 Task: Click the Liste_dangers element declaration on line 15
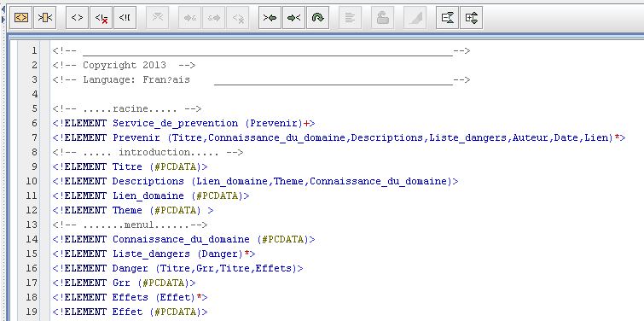point(154,254)
